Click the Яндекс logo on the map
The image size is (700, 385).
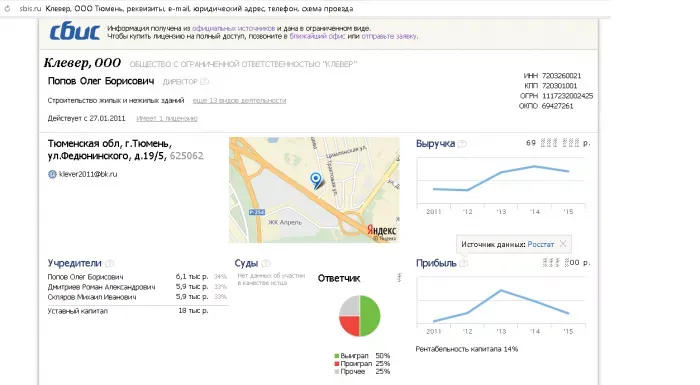(x=382, y=230)
